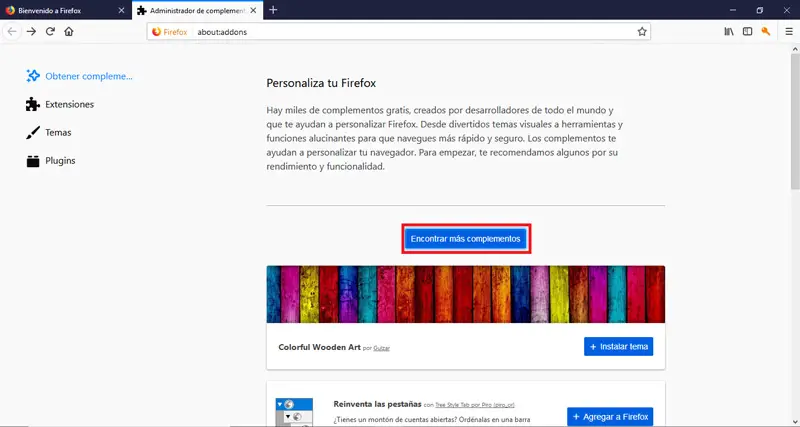
Task: Switch to the Bienvenido a Firefox tab
Action: [x=65, y=10]
